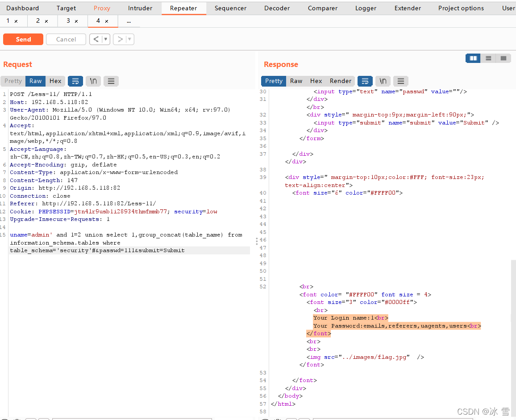Show non-printable characters in Response viewer
516x420 pixels.
(x=383, y=81)
